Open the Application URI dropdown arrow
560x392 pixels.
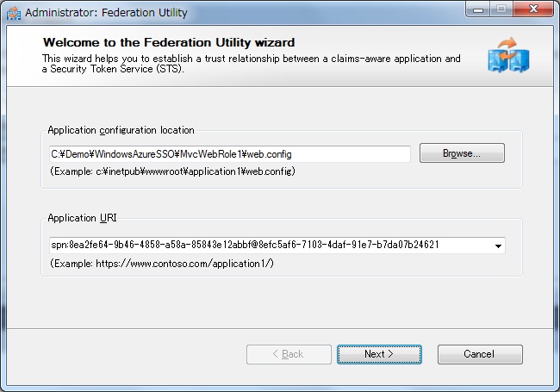[498, 246]
